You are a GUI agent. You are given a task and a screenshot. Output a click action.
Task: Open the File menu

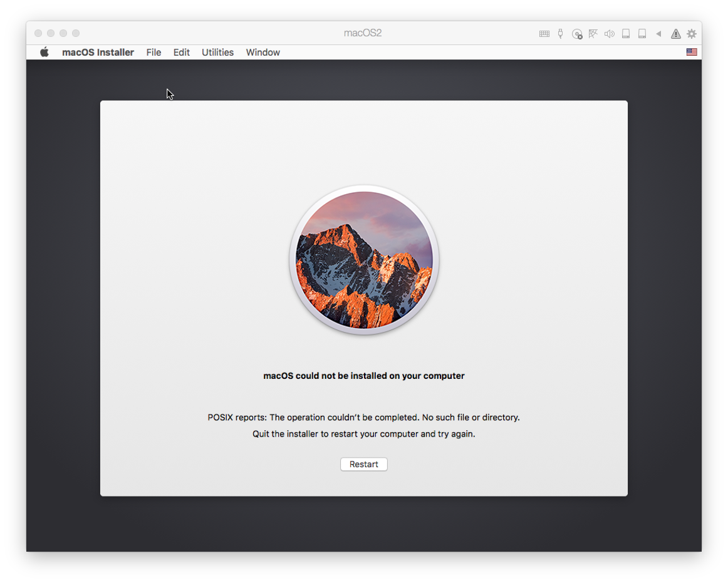[153, 53]
